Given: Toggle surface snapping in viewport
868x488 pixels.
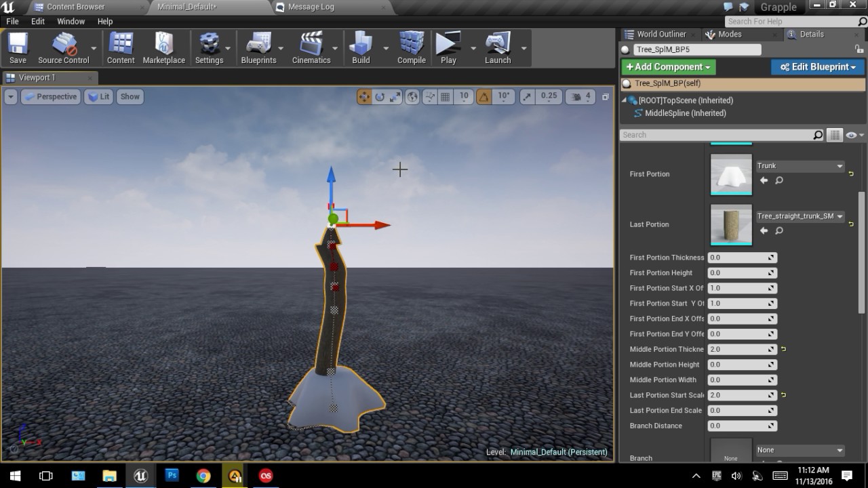Looking at the screenshot, I should tap(429, 97).
